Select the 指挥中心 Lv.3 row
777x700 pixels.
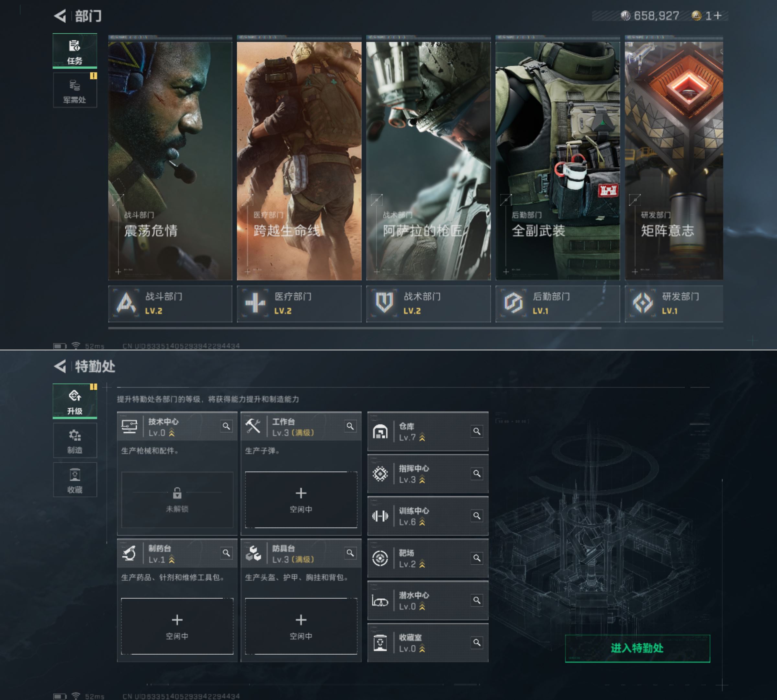click(x=428, y=474)
